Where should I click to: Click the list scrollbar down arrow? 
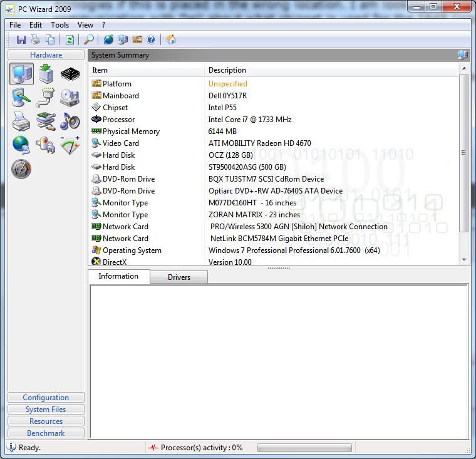[464, 260]
